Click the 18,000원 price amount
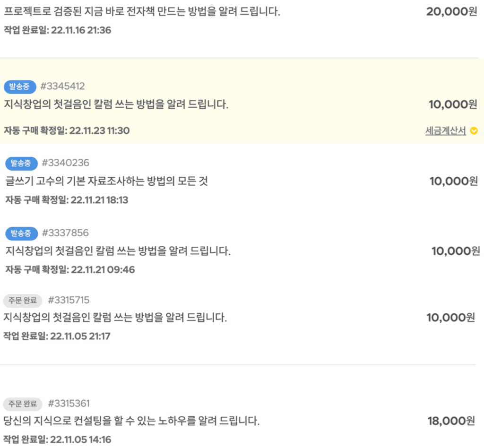This screenshot has height=448, width=484. tap(451, 421)
